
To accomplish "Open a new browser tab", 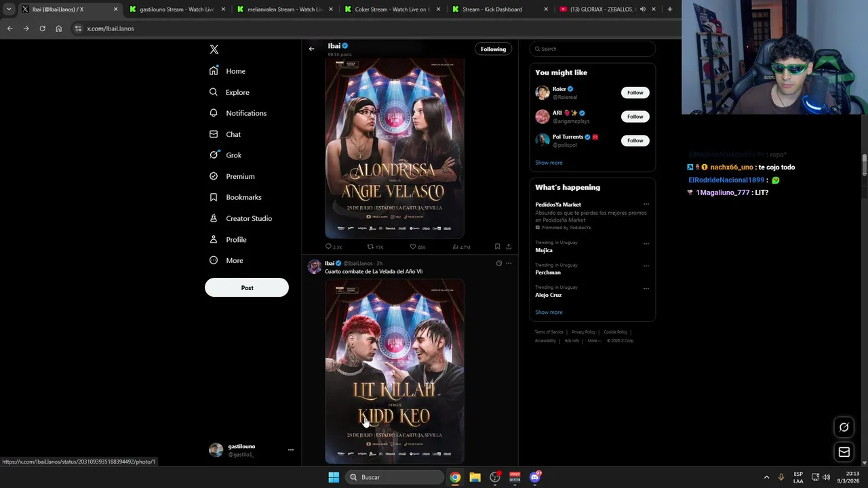I will click(669, 9).
